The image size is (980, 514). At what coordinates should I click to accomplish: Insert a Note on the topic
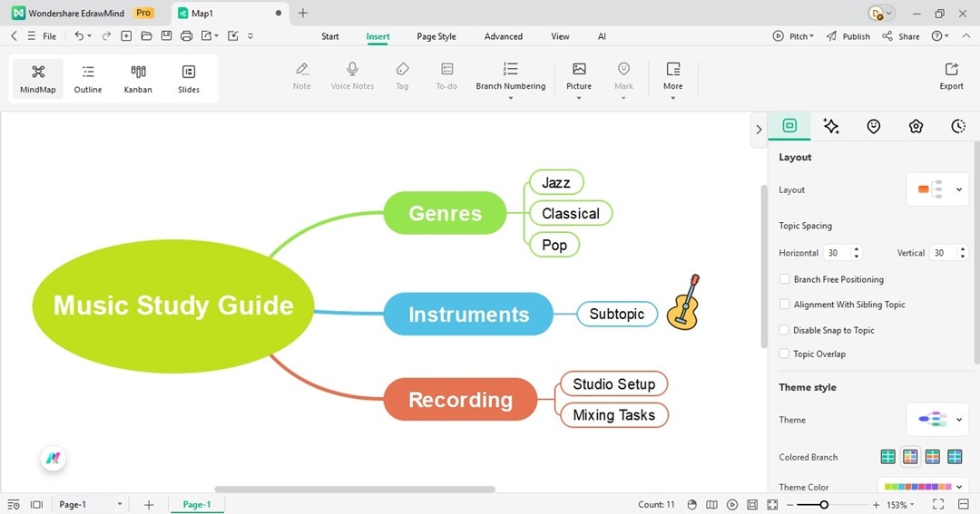[302, 76]
